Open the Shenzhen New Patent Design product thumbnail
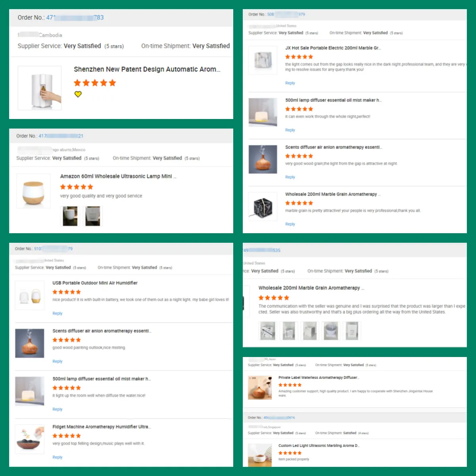 coord(40,88)
